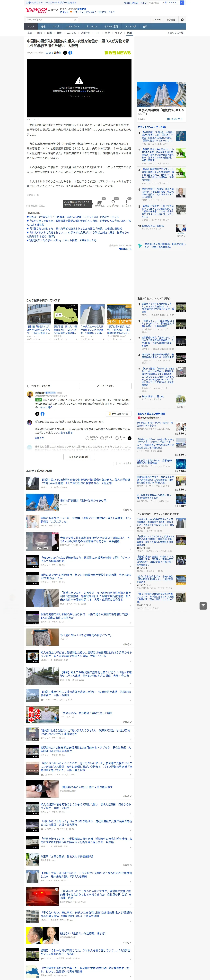
Task: Open the ランキング navigation tab
Action: point(130,27)
